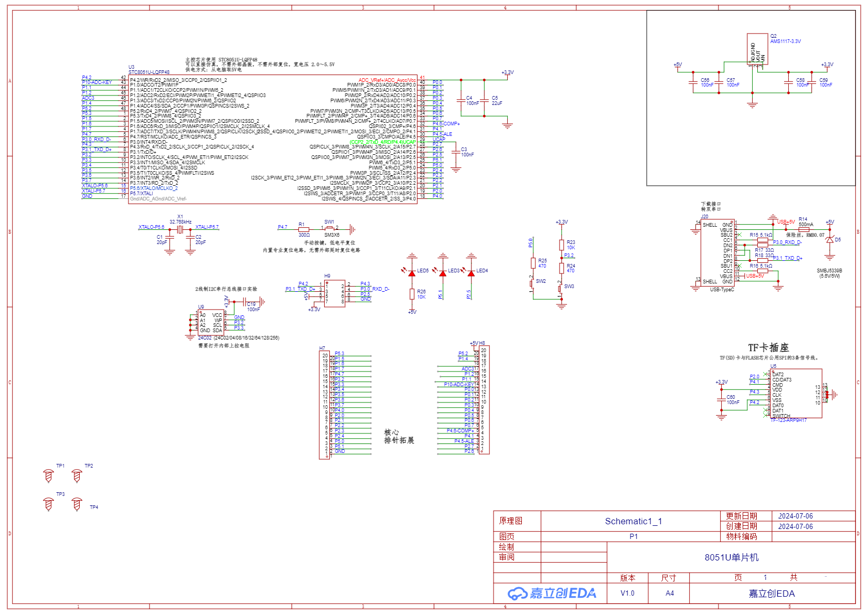Image resolution: width=868 pixels, height=614 pixels.
Task: Click the 创建日期 2024-07-06 value
Action: point(795,526)
